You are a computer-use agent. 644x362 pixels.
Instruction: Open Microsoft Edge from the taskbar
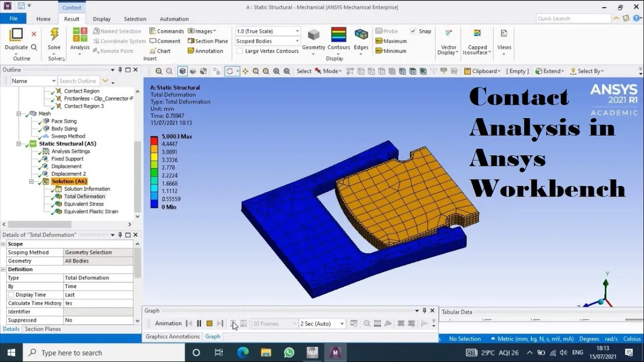pos(243,352)
